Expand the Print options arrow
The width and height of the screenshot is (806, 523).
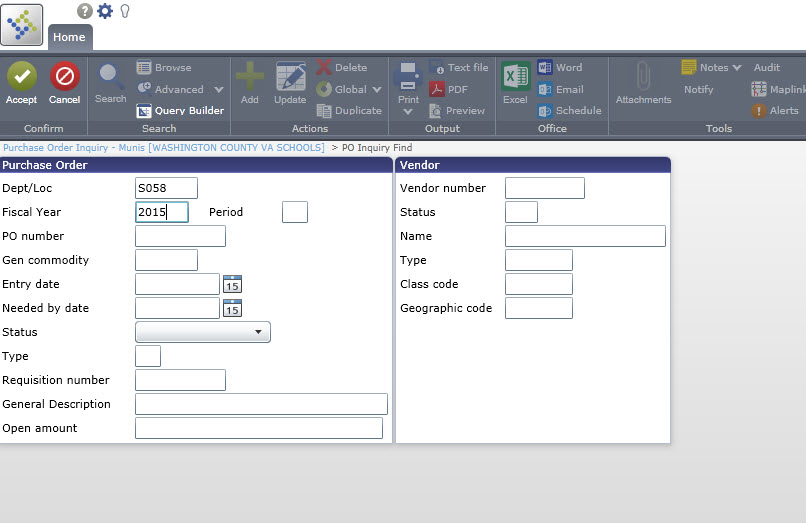[408, 112]
